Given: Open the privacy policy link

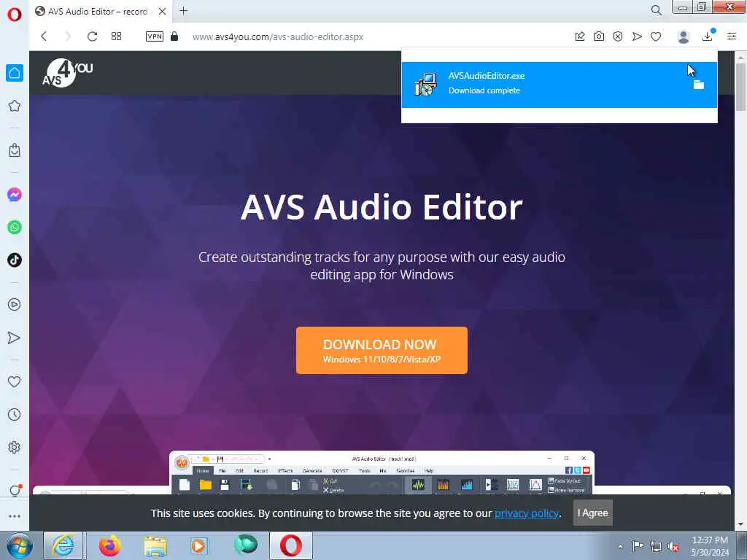Looking at the screenshot, I should pos(527,513).
